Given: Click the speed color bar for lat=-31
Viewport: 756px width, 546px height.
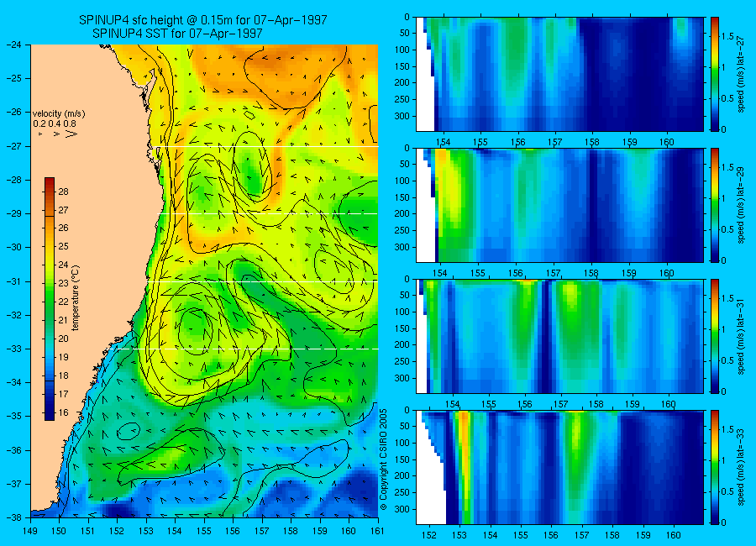Looking at the screenshot, I should (x=714, y=336).
